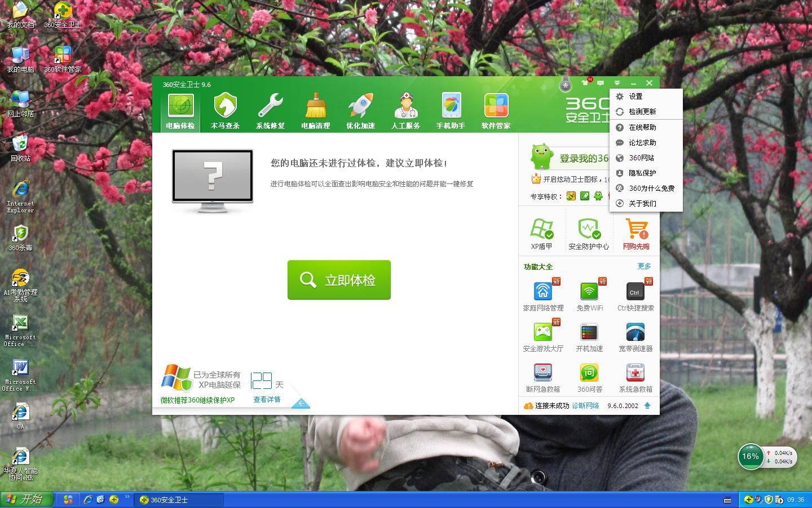The image size is (812, 508).
Task: Expand quick launch chevron on taskbar
Action: click(x=127, y=497)
